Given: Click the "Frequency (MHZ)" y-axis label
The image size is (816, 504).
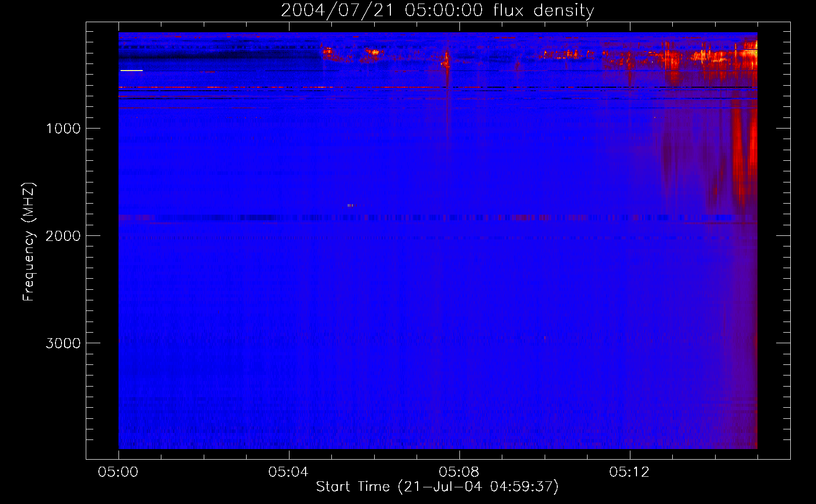Looking at the screenshot, I should click(29, 242).
